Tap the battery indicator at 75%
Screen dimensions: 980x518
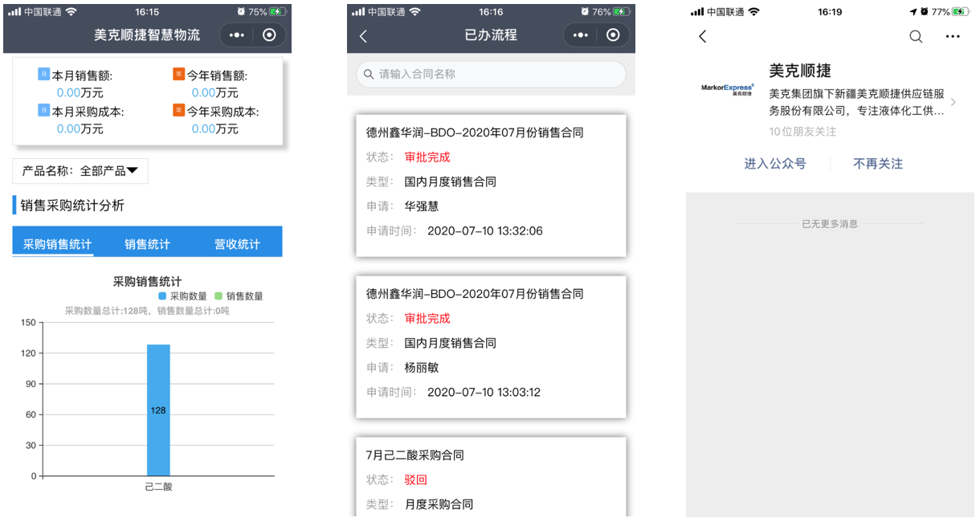[277, 12]
